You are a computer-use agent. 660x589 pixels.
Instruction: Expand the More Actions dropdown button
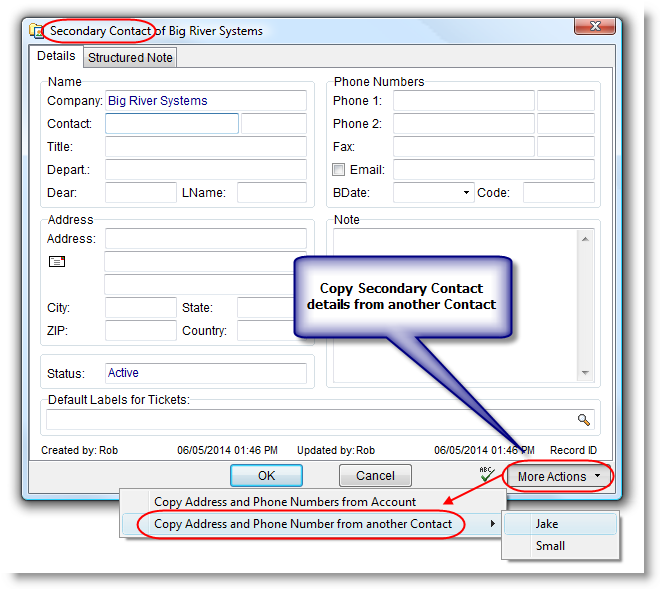tap(559, 476)
